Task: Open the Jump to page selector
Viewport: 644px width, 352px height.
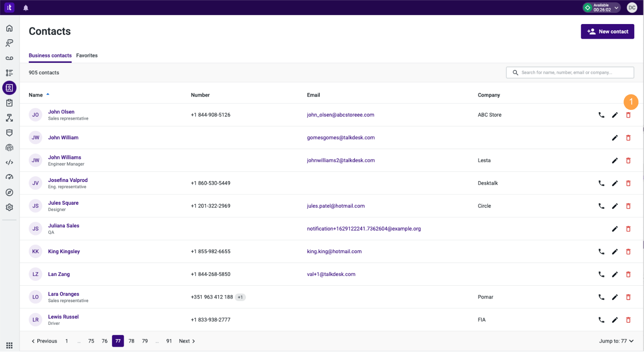Action: [x=616, y=341]
